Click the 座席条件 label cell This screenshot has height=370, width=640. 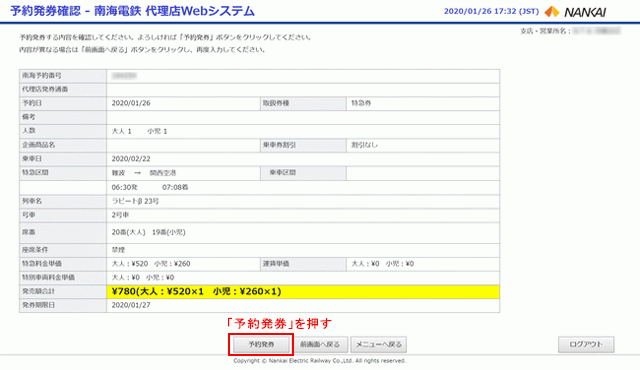coord(63,250)
